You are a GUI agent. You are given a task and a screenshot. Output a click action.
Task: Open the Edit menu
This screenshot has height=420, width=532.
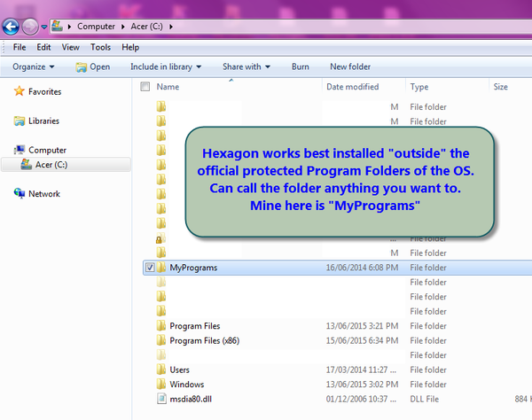coord(43,47)
